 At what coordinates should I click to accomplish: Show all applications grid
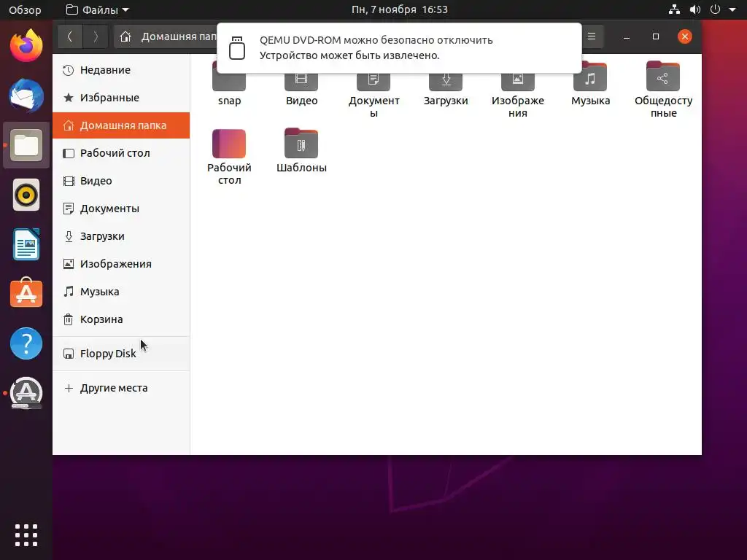click(x=26, y=535)
